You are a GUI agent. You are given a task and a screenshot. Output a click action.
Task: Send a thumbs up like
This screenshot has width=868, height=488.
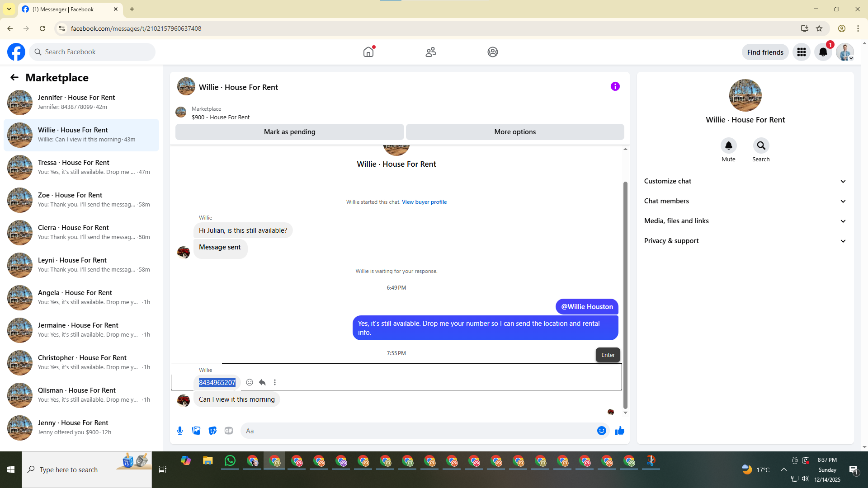point(619,431)
